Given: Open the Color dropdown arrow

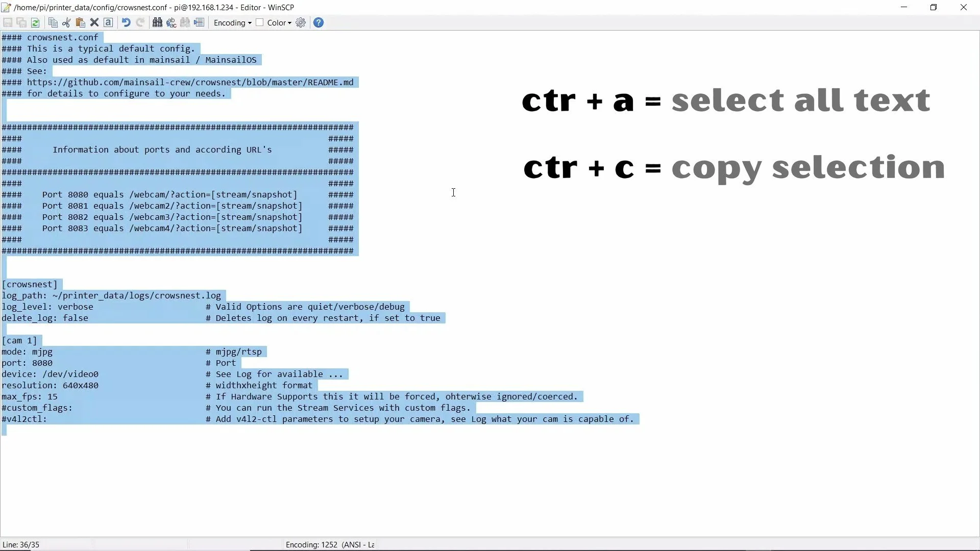Looking at the screenshot, I should (x=289, y=23).
